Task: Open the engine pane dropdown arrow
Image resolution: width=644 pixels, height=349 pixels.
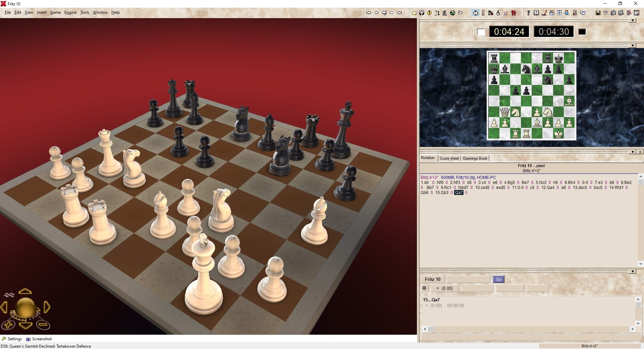Action: (x=633, y=271)
